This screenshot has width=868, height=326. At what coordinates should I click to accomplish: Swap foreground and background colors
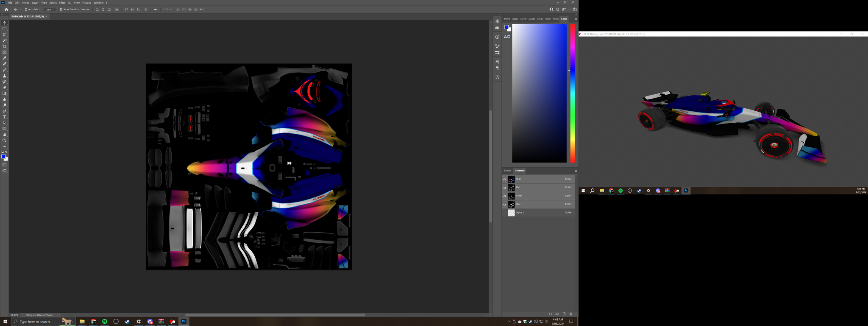coord(6,152)
